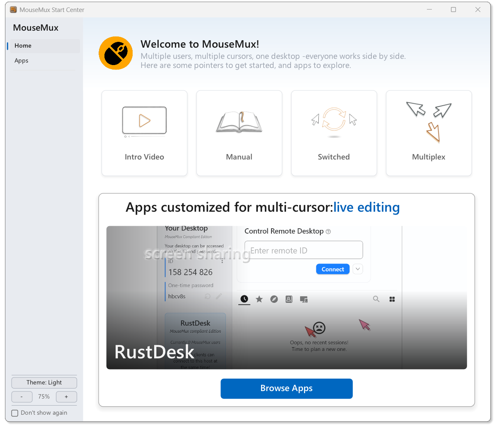Select the Switched mode card
504x435 pixels.
click(x=334, y=133)
